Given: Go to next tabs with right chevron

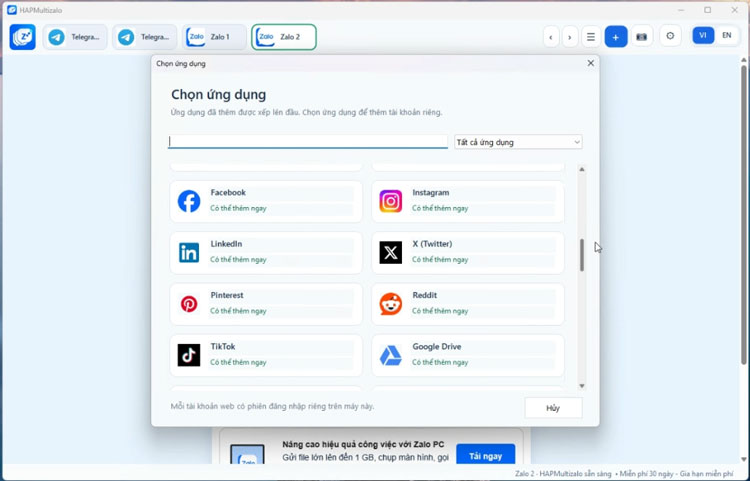Looking at the screenshot, I should [570, 37].
